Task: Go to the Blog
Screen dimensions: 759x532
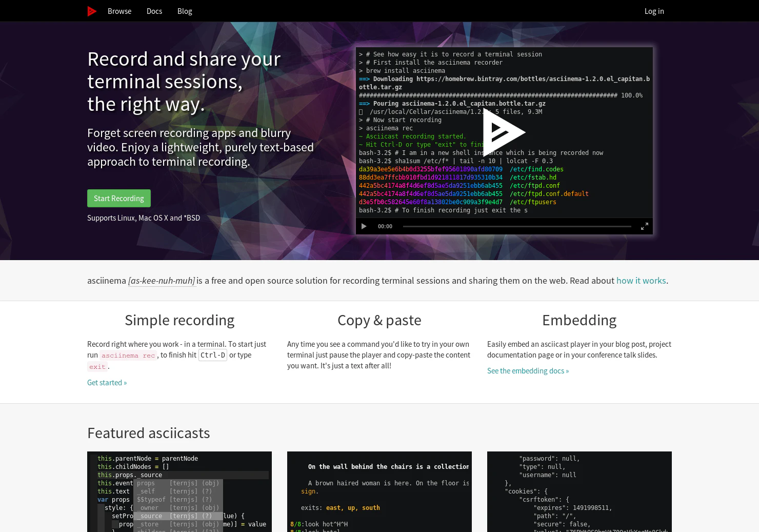Action: pyautogui.click(x=185, y=11)
